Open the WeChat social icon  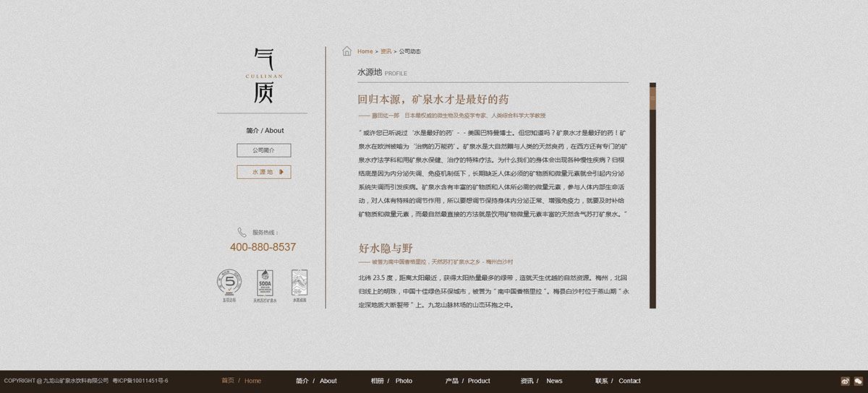point(858,381)
